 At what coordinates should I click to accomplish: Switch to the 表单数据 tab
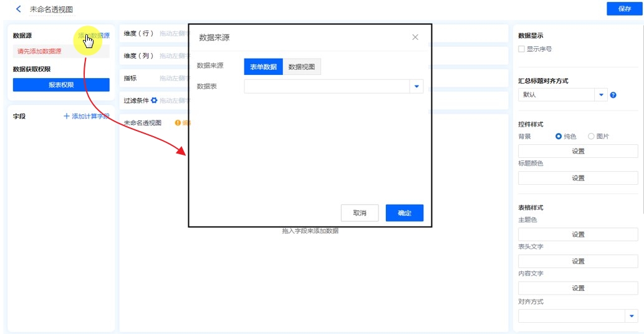point(263,67)
